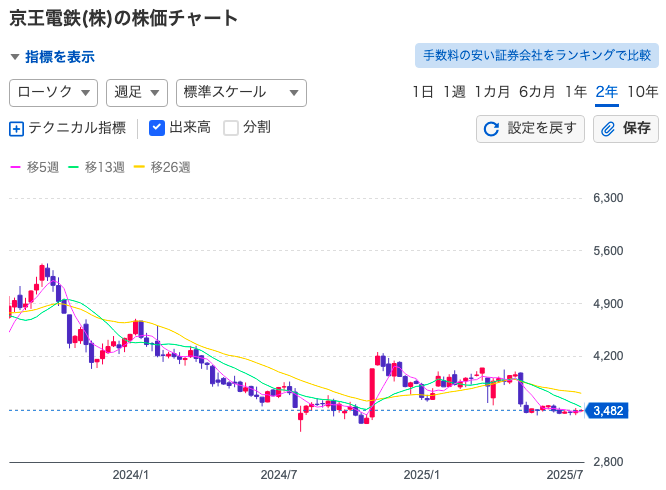This screenshot has height=490, width=666.
Task: Switch to the 1週 range tab
Action: (x=454, y=92)
